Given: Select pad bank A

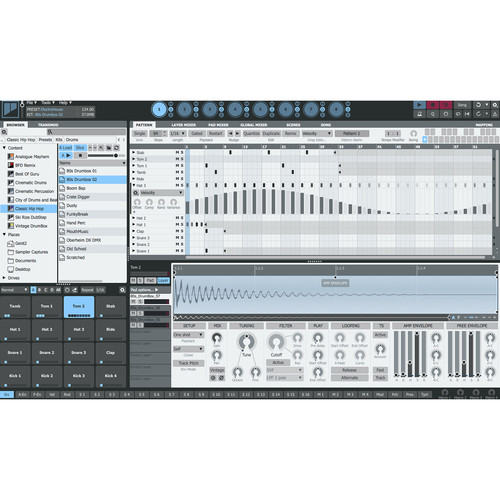Looking at the screenshot, I should 33,290.
